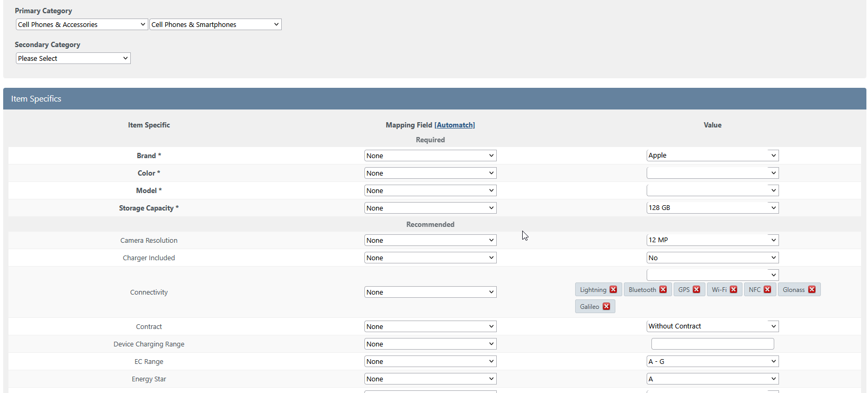The width and height of the screenshot is (868, 393).
Task: Open the Charger Included value dropdown
Action: [x=712, y=258]
